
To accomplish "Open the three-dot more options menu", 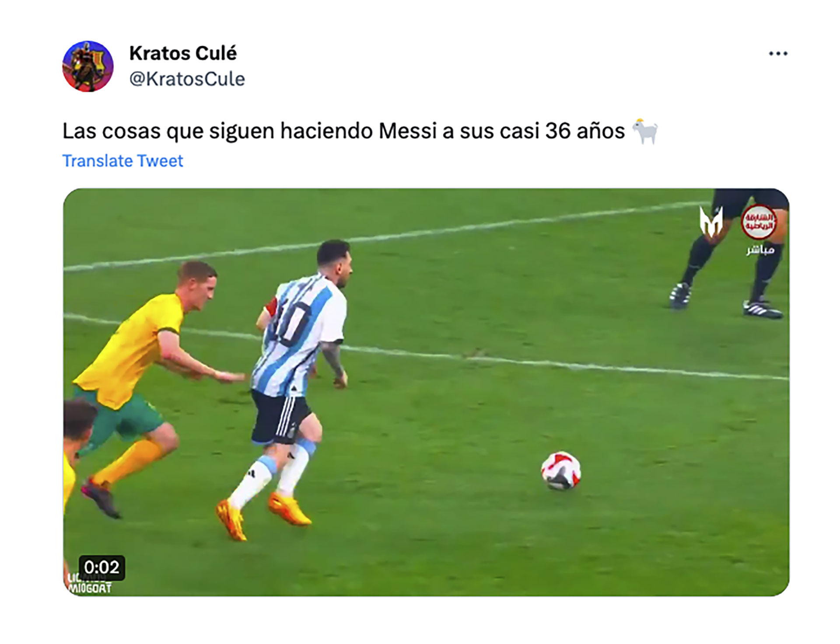I will pyautogui.click(x=778, y=54).
